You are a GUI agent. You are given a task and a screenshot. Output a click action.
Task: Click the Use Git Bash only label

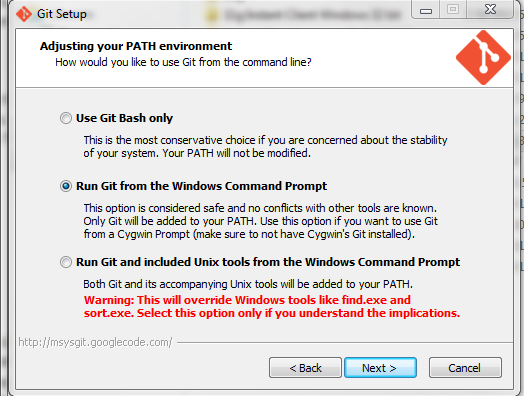coord(124,118)
